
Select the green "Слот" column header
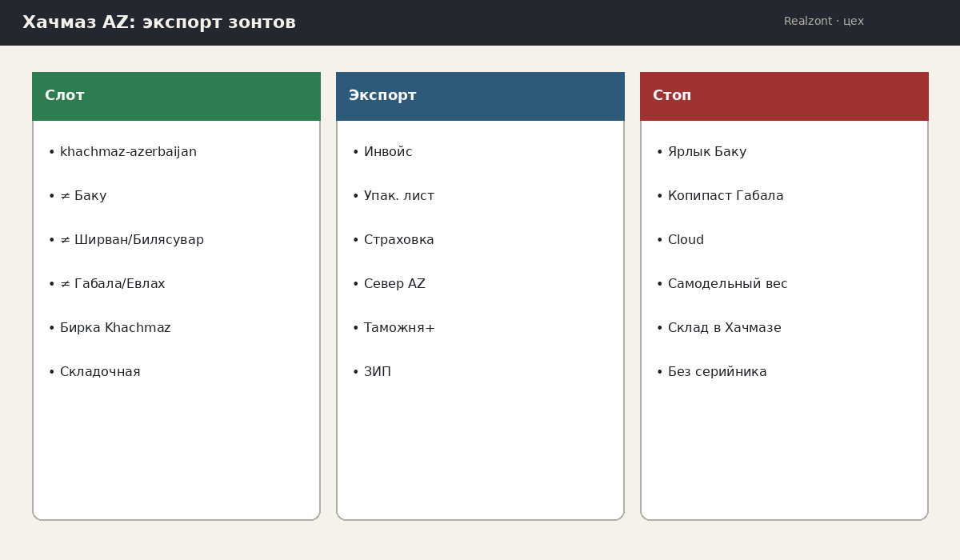(176, 96)
